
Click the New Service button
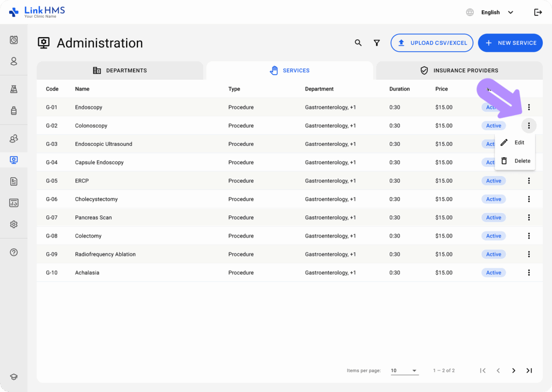510,43
